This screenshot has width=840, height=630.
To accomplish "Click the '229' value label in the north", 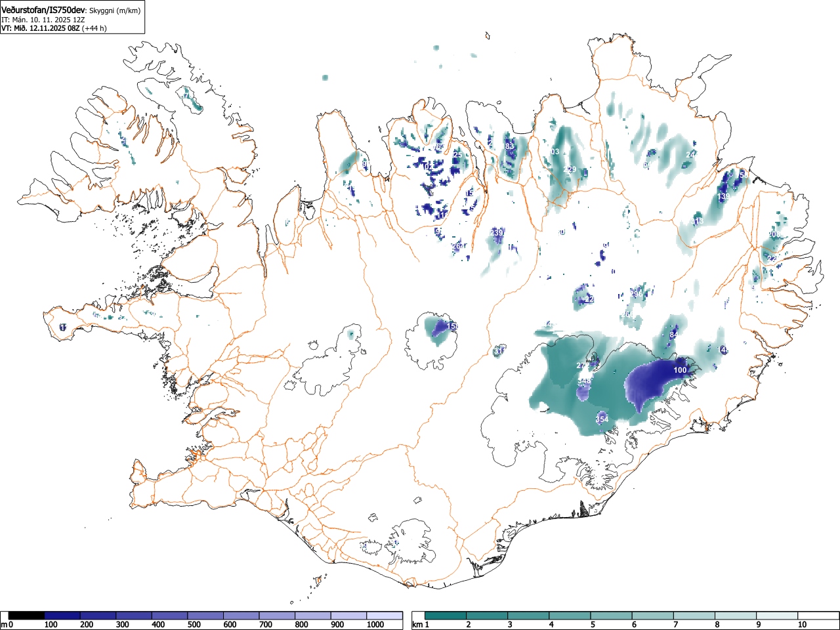I will tap(570, 170).
